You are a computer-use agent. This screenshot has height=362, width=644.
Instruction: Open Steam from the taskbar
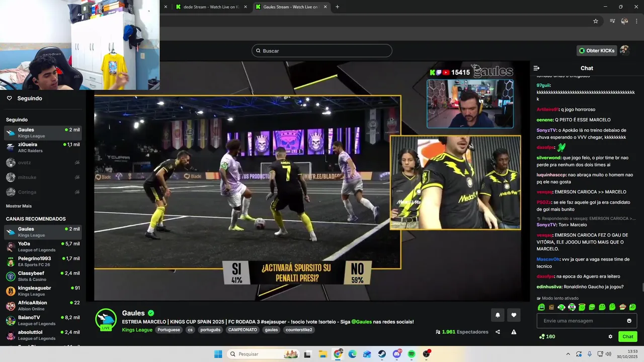pos(382,354)
